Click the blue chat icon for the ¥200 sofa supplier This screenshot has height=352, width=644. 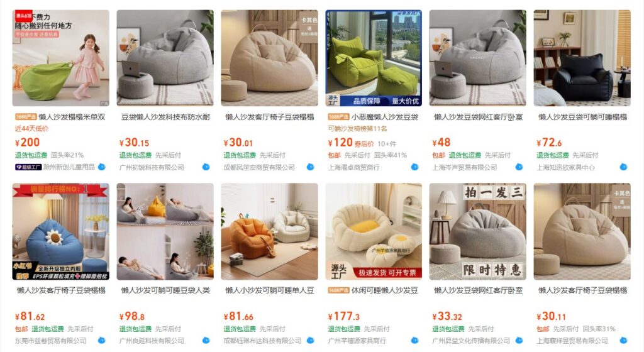point(102,167)
